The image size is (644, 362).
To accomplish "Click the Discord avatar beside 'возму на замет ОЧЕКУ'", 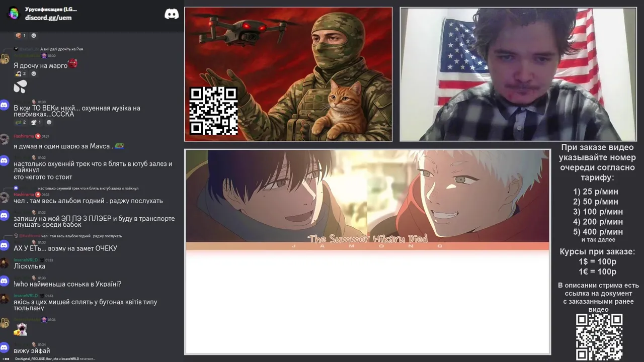I will coord(5,245).
